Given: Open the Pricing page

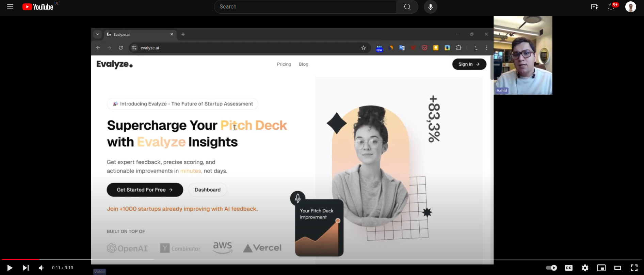Looking at the screenshot, I should point(284,64).
